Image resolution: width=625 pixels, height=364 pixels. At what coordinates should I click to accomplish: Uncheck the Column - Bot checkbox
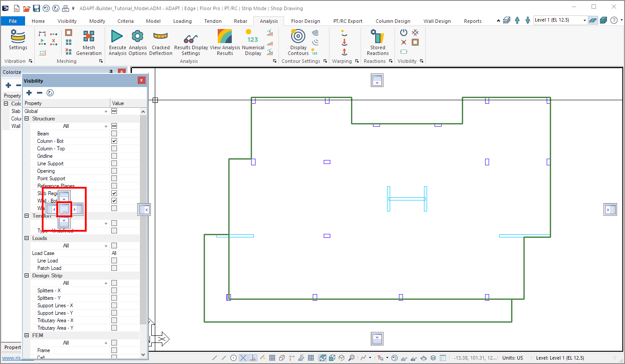tap(114, 141)
